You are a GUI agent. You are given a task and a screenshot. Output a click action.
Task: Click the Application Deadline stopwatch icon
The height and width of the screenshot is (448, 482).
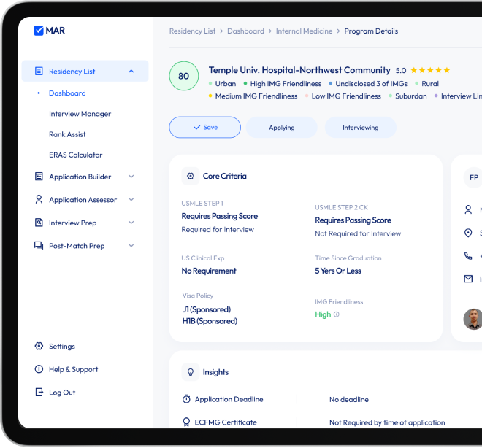186,399
